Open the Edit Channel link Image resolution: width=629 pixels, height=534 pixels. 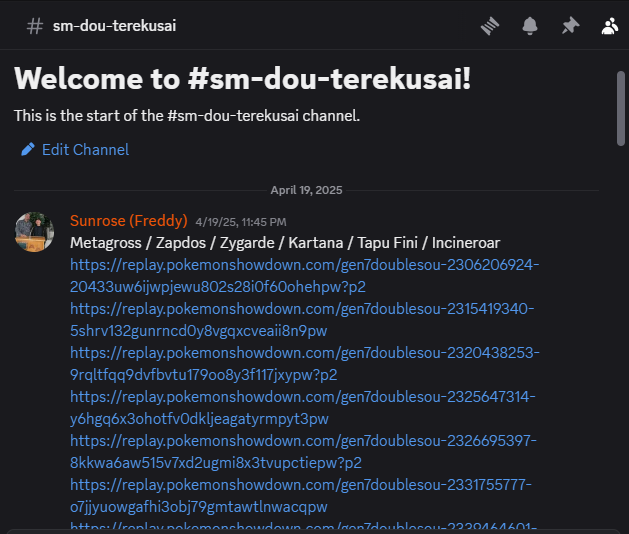point(85,150)
